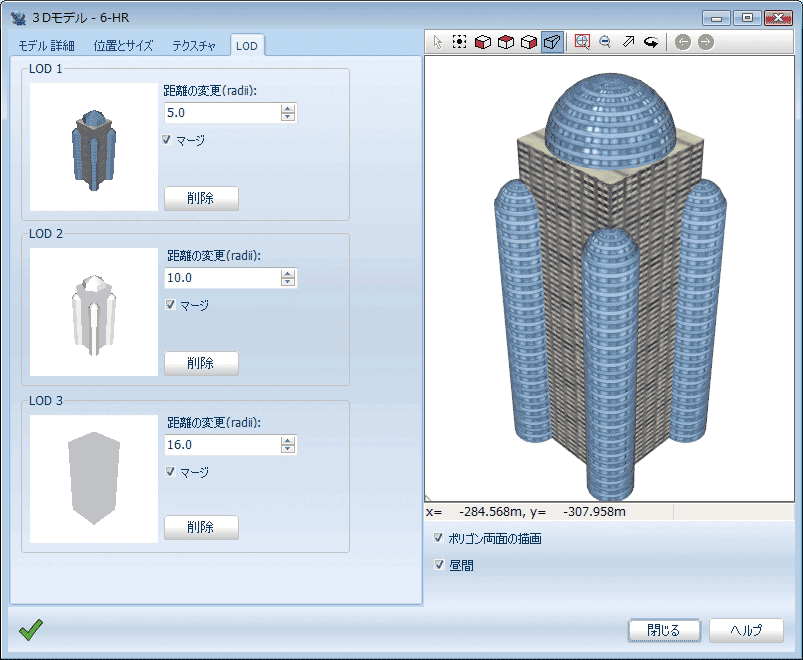Screen dimensions: 803x660
Task: Increase LOD 1 distance with up arrow
Action: [288, 109]
